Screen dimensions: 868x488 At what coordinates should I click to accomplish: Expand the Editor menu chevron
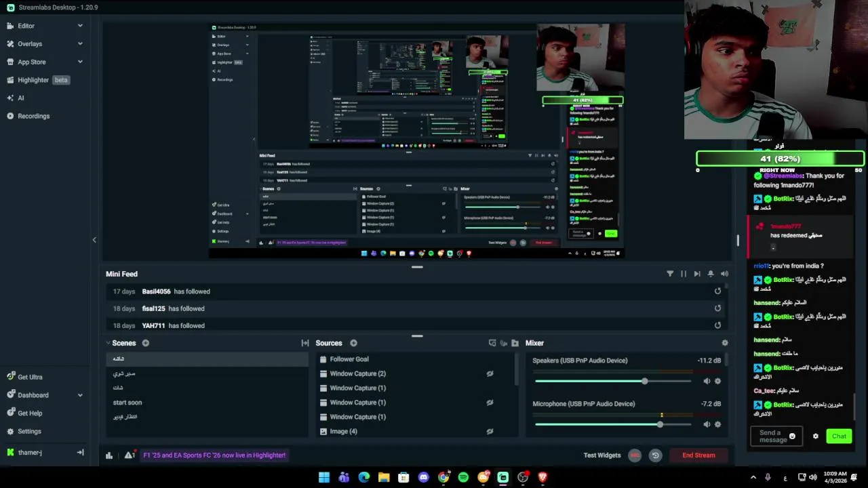coord(80,26)
